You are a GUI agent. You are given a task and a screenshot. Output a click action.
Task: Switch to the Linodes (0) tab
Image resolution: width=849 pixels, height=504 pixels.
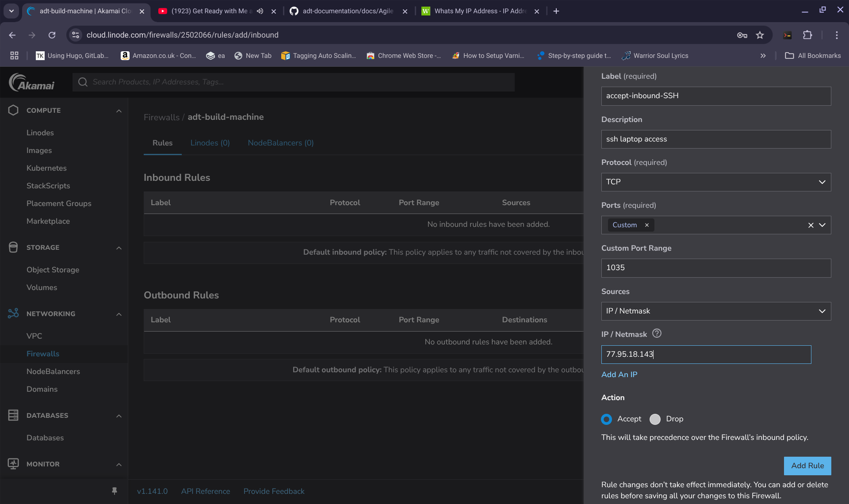tap(210, 143)
